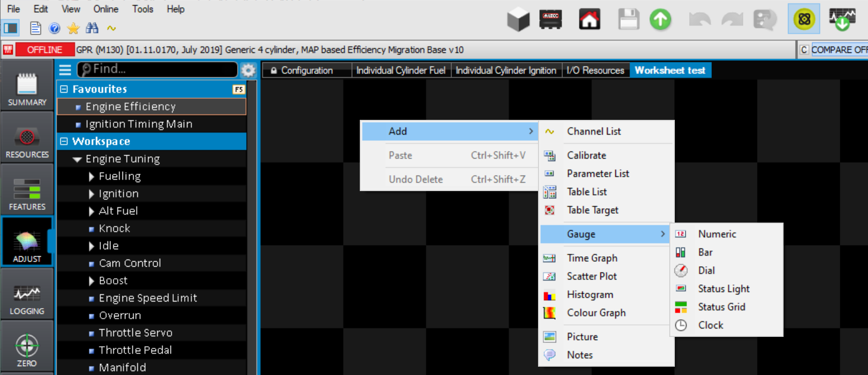
Task: Collapse the Favourites section
Action: coord(64,89)
